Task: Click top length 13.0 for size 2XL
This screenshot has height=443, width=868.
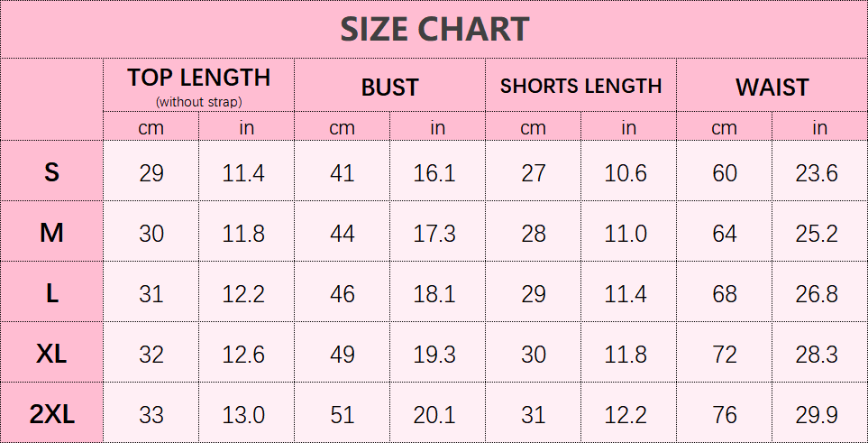Action: point(243,415)
